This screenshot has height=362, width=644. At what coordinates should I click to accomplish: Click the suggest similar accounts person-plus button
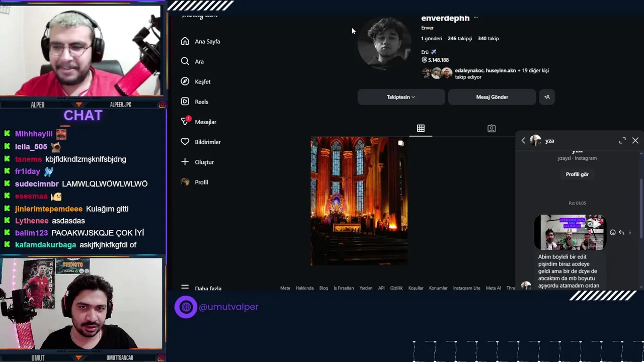point(547,97)
